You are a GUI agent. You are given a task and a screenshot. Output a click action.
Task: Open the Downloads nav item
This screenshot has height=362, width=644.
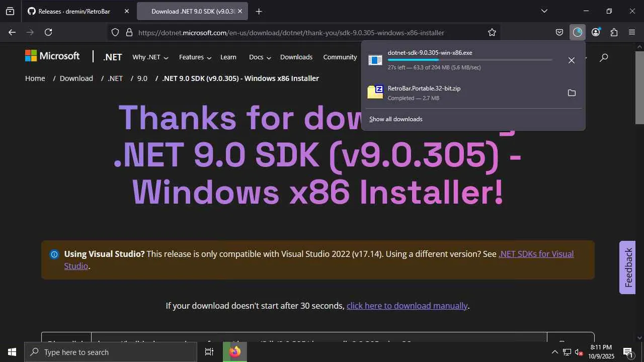click(296, 57)
